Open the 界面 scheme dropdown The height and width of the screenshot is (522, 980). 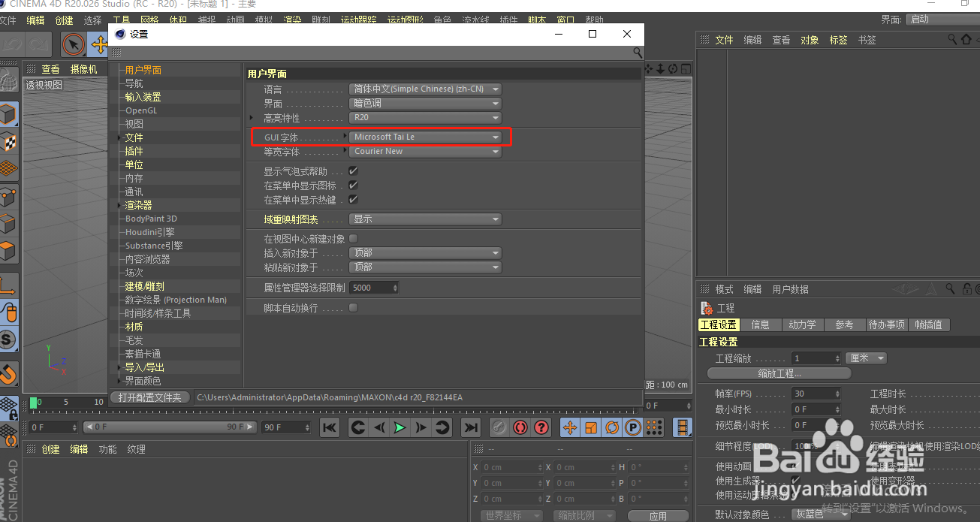[x=425, y=103]
